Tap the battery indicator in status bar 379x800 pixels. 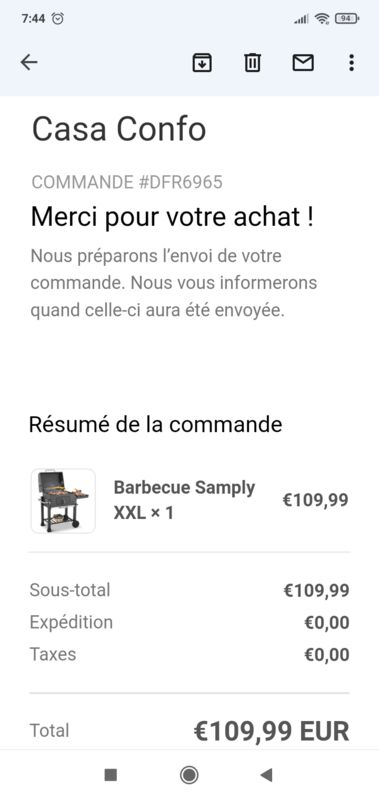[x=347, y=19]
